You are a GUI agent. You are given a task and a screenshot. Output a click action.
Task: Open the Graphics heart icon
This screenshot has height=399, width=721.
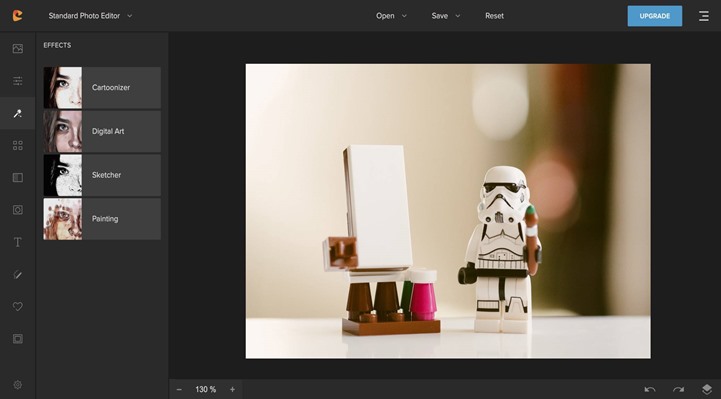17,307
